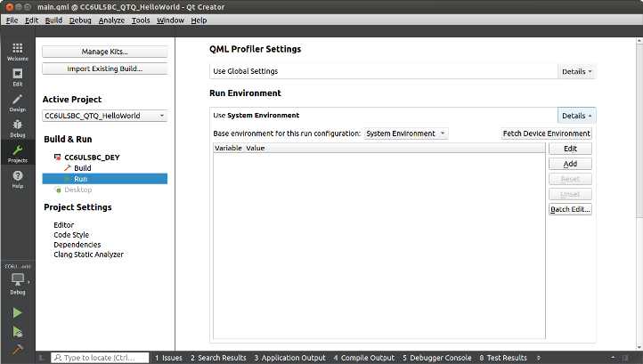Image resolution: width=643 pixels, height=364 pixels.
Task: Open the File menu
Action: (x=12, y=20)
